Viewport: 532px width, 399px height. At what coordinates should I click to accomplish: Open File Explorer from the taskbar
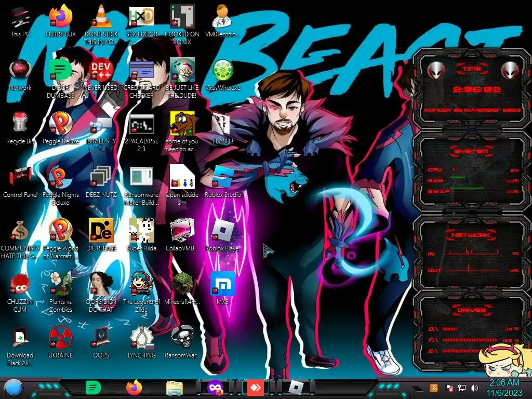tap(175, 388)
